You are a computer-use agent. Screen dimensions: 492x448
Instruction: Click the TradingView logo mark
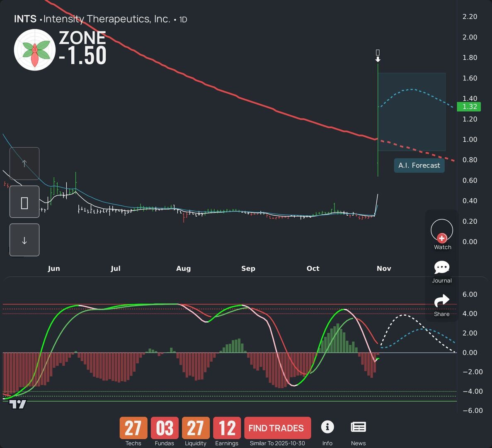click(x=18, y=404)
